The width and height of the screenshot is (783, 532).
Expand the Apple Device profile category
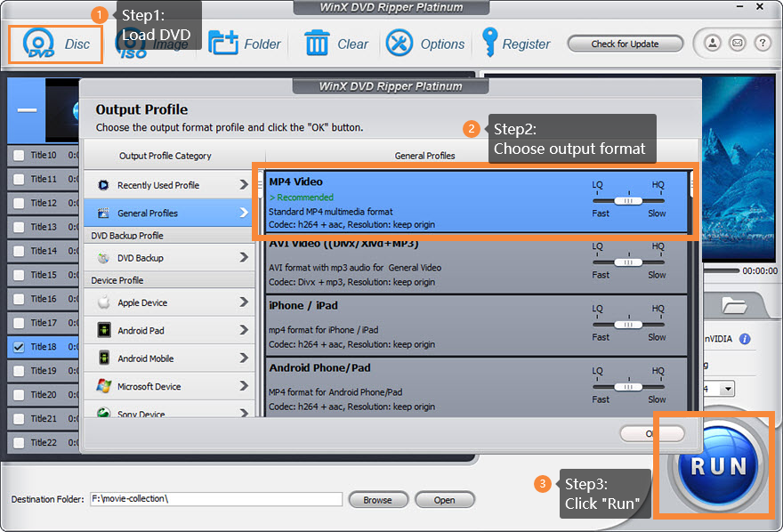click(x=170, y=302)
